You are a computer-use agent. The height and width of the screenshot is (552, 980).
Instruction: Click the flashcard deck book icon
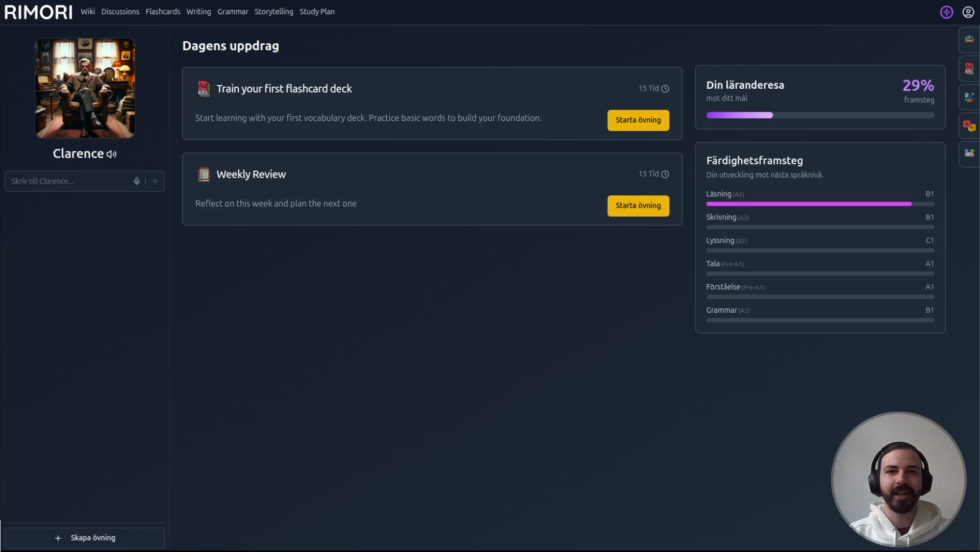pos(204,89)
